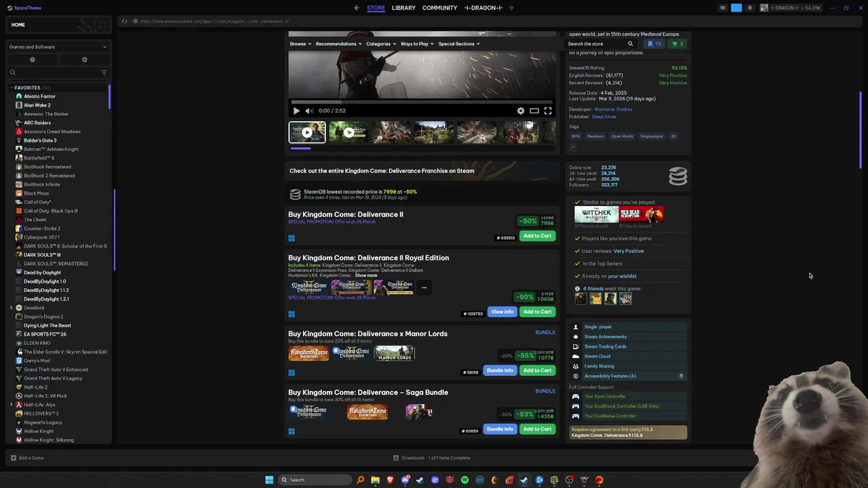Expand the Recommendations store menu

(338, 44)
